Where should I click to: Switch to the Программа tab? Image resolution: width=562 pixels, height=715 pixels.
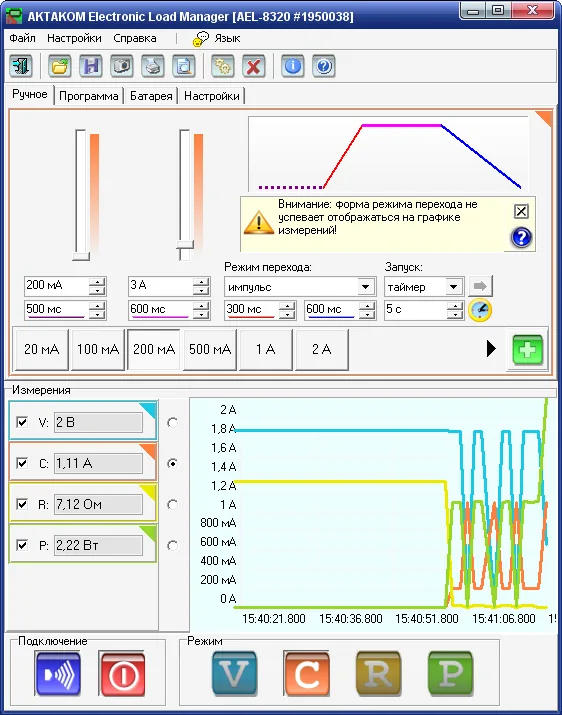point(89,96)
